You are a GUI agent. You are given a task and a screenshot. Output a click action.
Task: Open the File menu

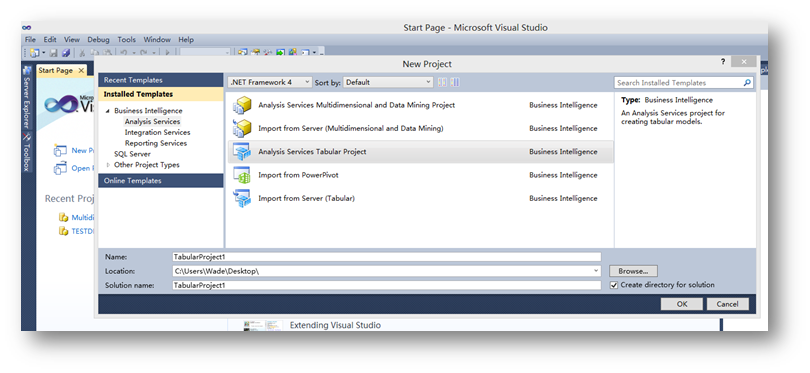[30, 39]
